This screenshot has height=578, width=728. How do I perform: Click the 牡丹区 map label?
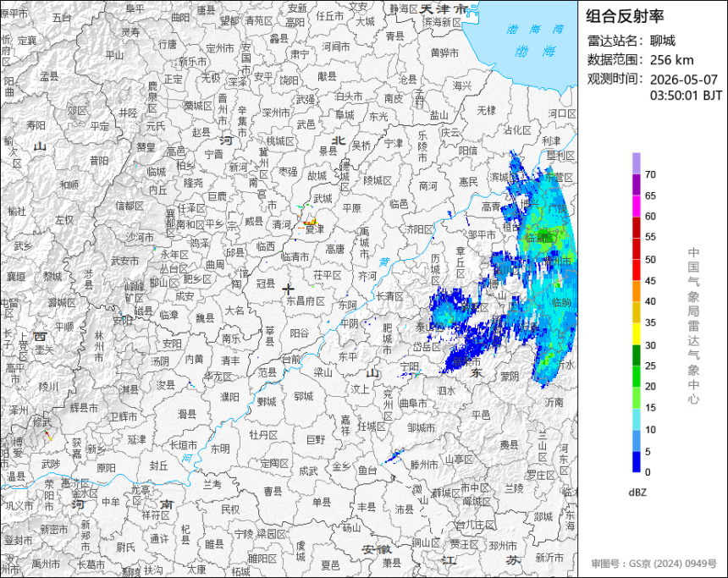[x=263, y=435]
